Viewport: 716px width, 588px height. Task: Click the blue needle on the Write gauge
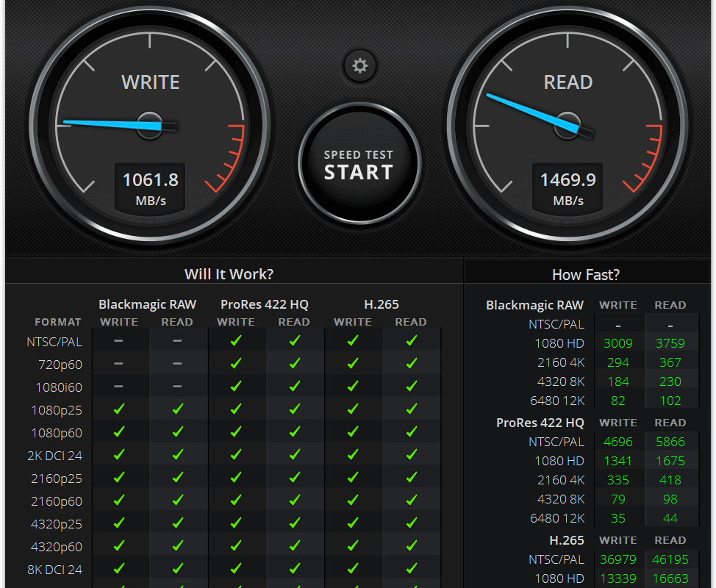[x=110, y=123]
